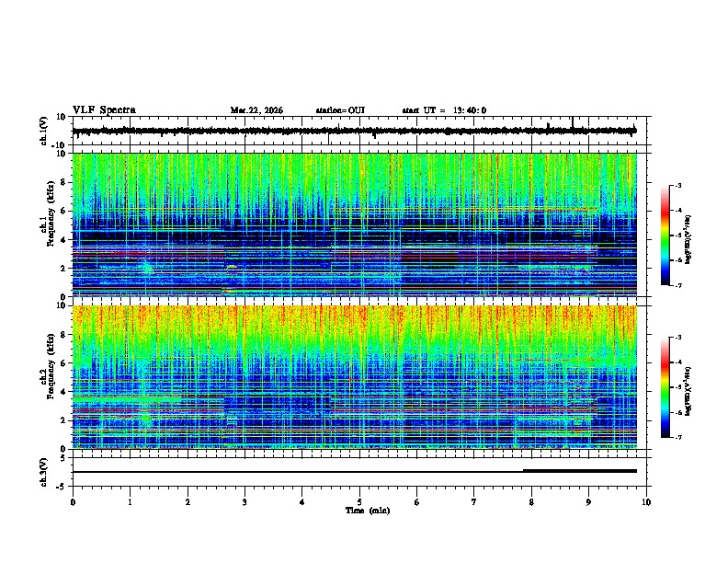Select the "start UT = 13:40:0" header text
728x563 pixels.
pyautogui.click(x=444, y=110)
